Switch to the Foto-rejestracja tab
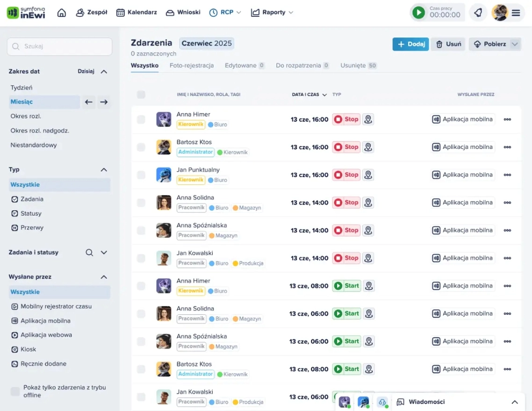 tap(192, 65)
